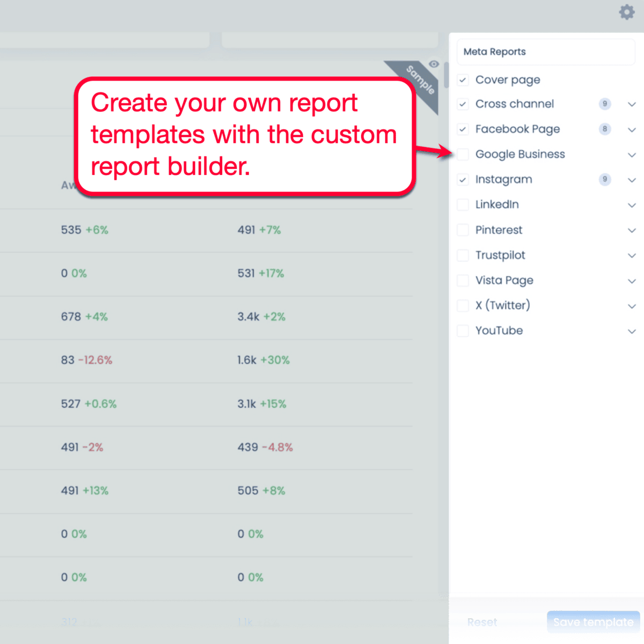Expand the Facebook Page section
The height and width of the screenshot is (644, 644).
click(632, 129)
